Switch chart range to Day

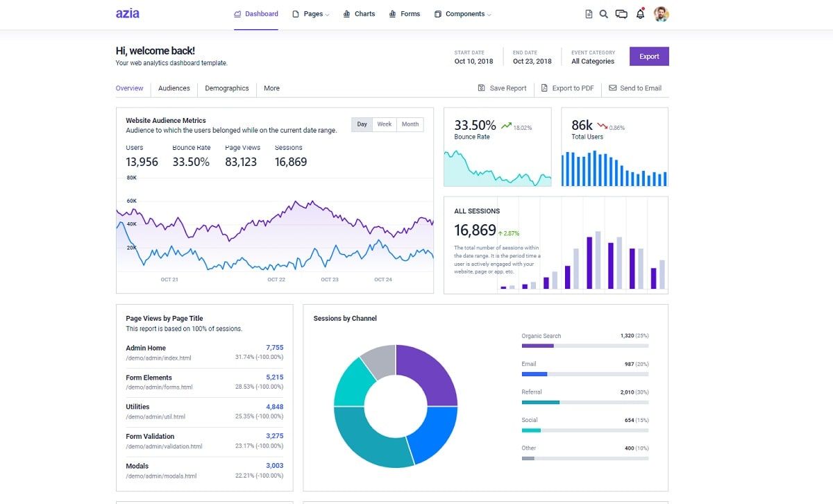(x=362, y=124)
